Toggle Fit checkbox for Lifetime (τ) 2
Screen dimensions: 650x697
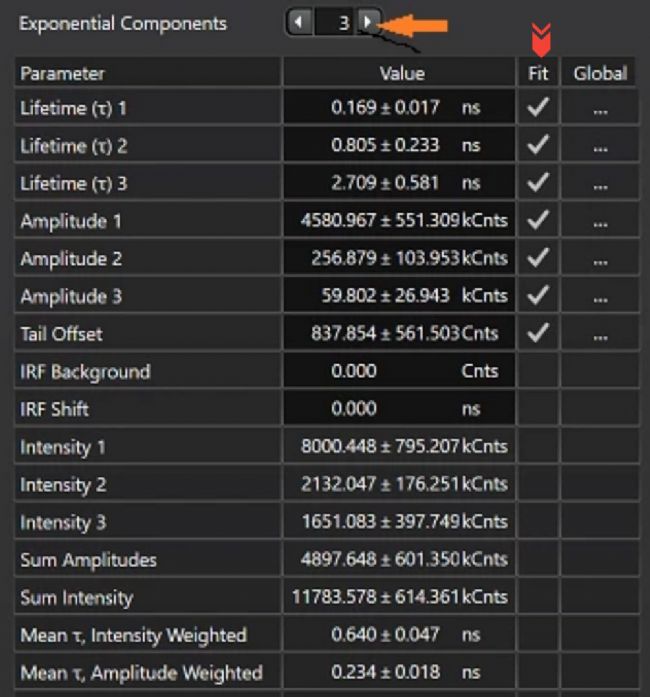(538, 146)
